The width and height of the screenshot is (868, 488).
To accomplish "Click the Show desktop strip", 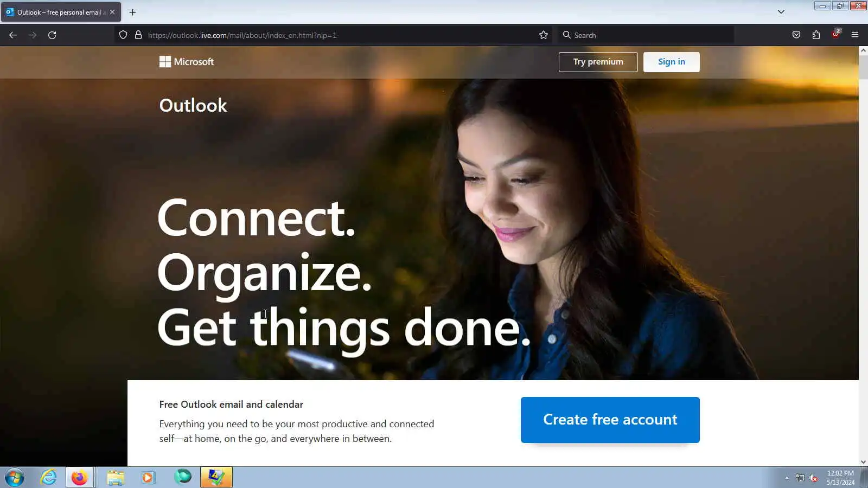I will (864, 478).
